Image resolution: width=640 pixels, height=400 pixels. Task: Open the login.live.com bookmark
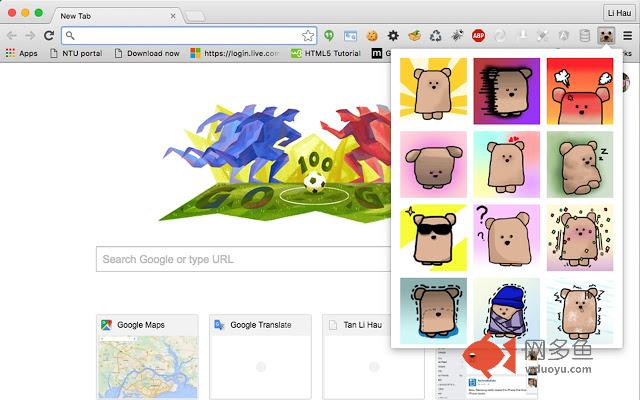point(235,53)
